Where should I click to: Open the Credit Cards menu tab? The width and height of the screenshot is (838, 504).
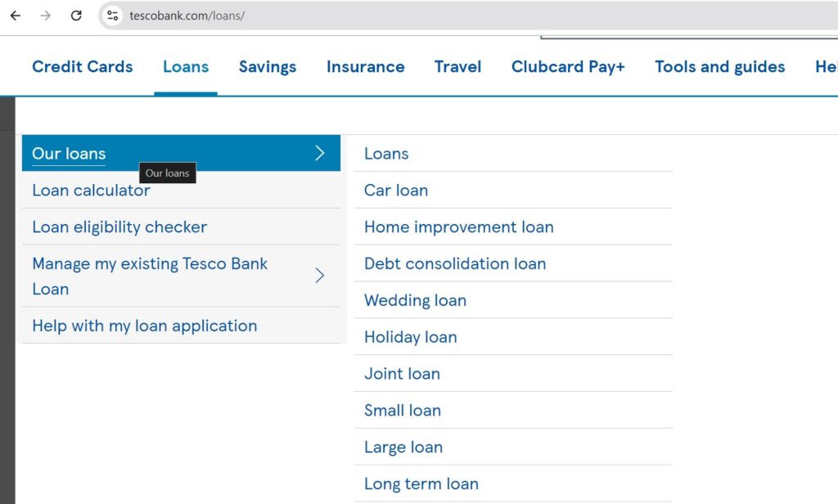coord(83,66)
